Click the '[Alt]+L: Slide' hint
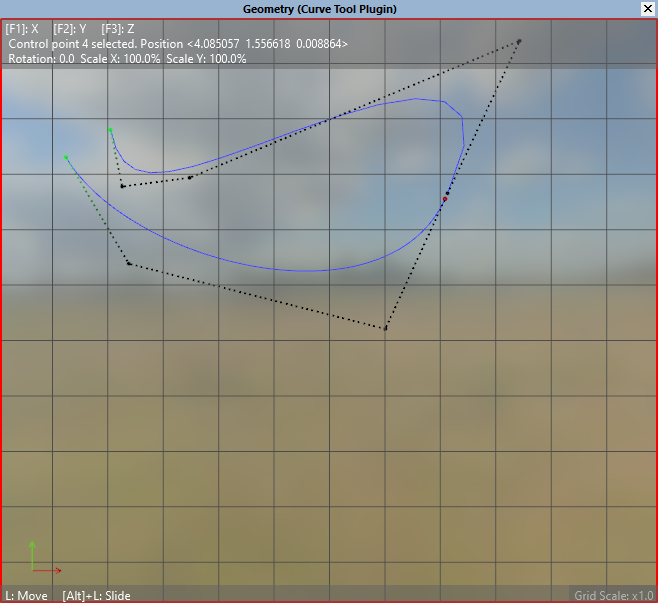Image resolution: width=658 pixels, height=603 pixels. (97, 595)
